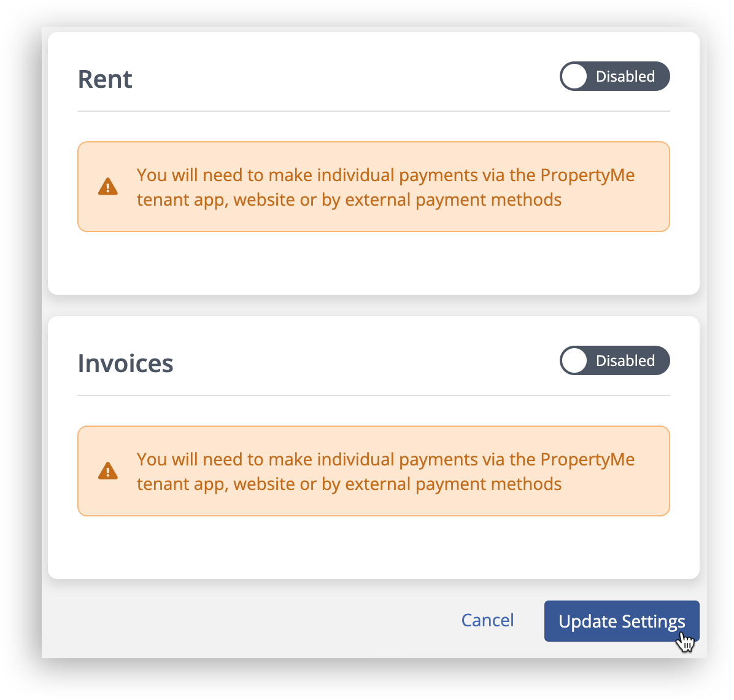
Task: Click the warning triangle icon in Invoices section
Action: (x=108, y=470)
